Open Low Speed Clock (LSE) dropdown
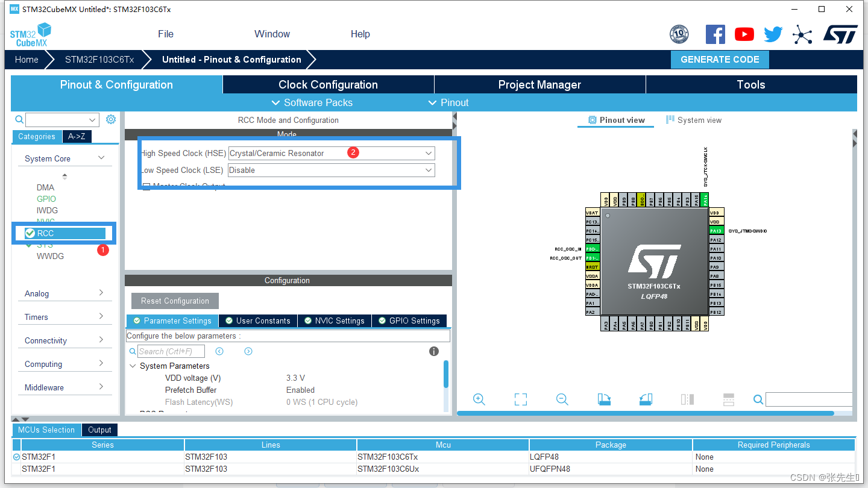 pos(332,170)
